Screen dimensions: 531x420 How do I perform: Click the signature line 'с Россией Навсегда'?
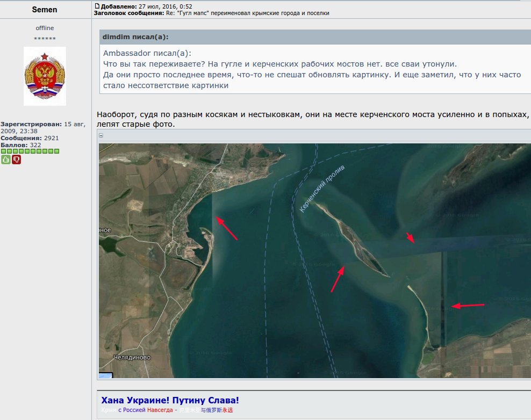pos(146,410)
